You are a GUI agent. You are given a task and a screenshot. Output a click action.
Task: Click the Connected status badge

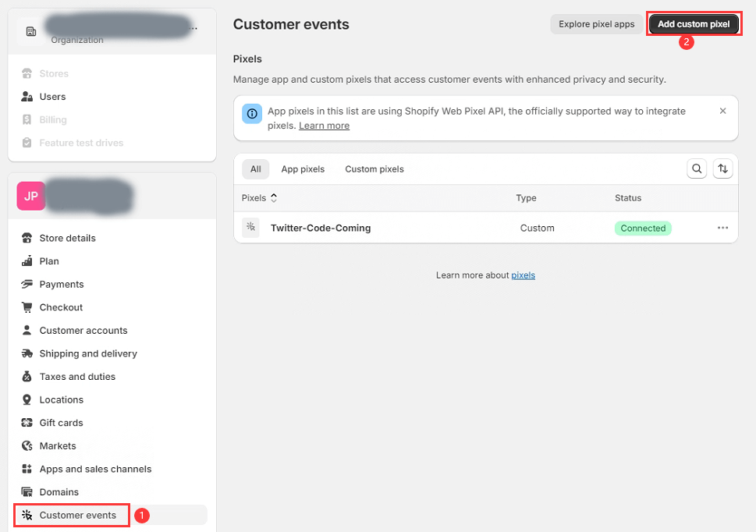coord(643,228)
